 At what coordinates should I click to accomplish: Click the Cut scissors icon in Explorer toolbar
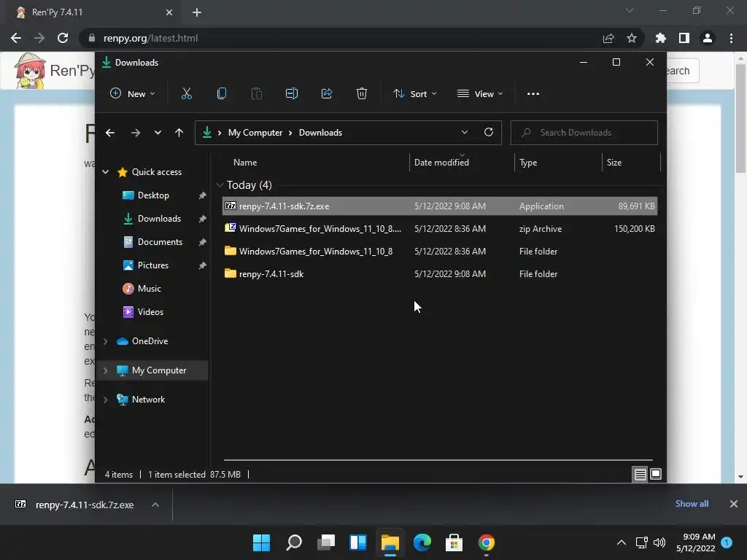click(x=186, y=94)
